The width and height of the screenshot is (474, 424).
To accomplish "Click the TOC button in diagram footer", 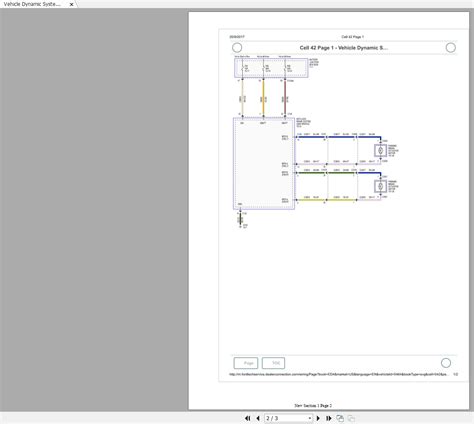I will click(273, 363).
